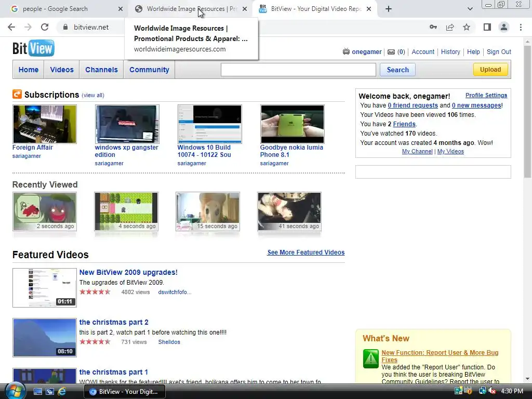Open 0 new messages link
Screen dimensions: 532x399
coord(476,105)
